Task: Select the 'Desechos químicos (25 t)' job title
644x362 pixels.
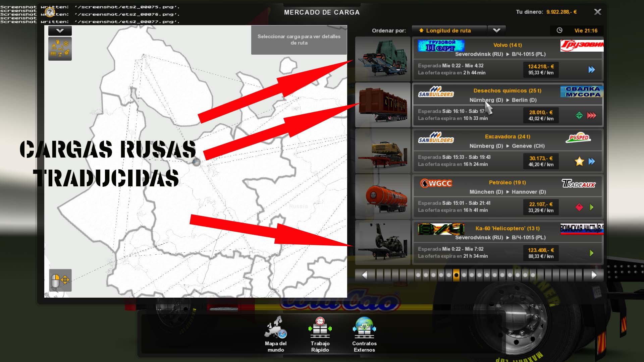Action: [507, 91]
